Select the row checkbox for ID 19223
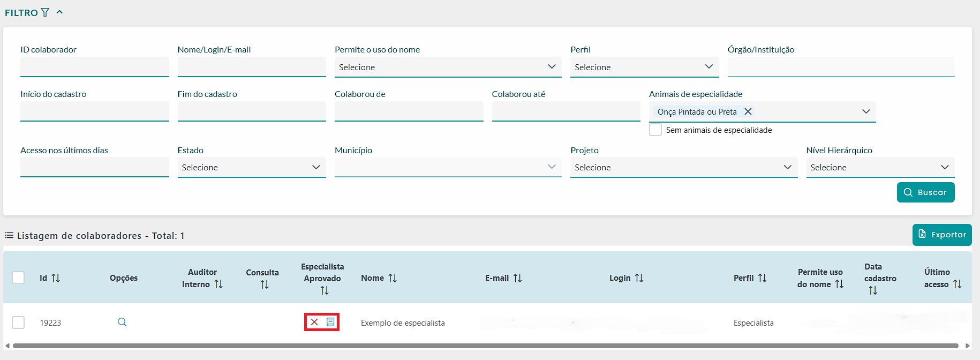980x360 pixels. (18, 322)
